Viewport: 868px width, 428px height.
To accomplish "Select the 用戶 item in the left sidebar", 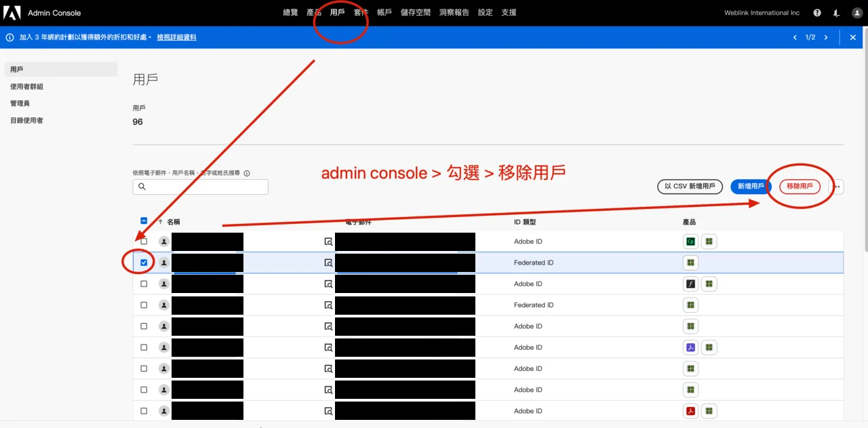I will tap(60, 69).
